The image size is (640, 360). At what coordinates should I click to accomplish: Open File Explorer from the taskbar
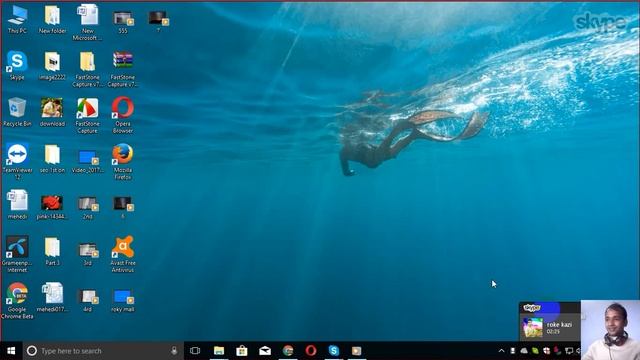point(219,351)
